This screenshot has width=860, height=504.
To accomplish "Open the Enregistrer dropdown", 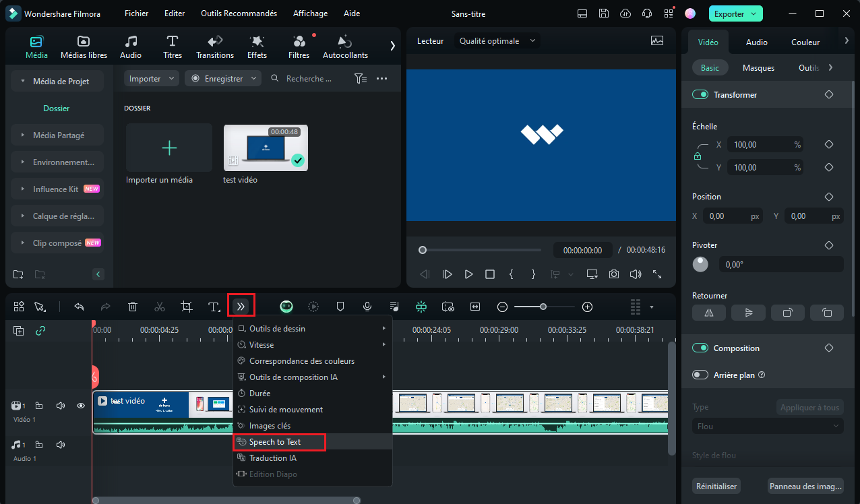I will (223, 79).
